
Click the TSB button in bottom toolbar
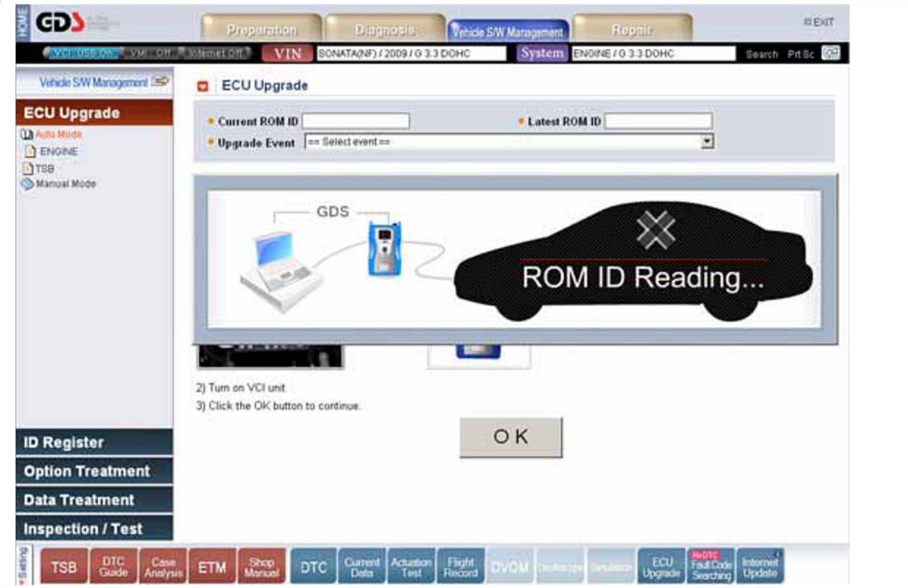click(63, 567)
